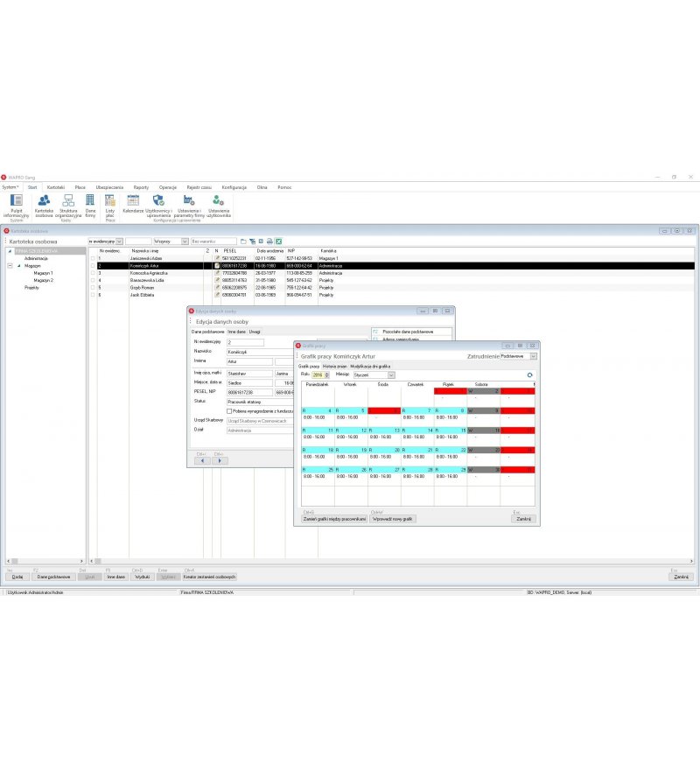Open Ustawienia i parametry firmy icon
The height and width of the screenshot is (770, 700).
pos(189,206)
